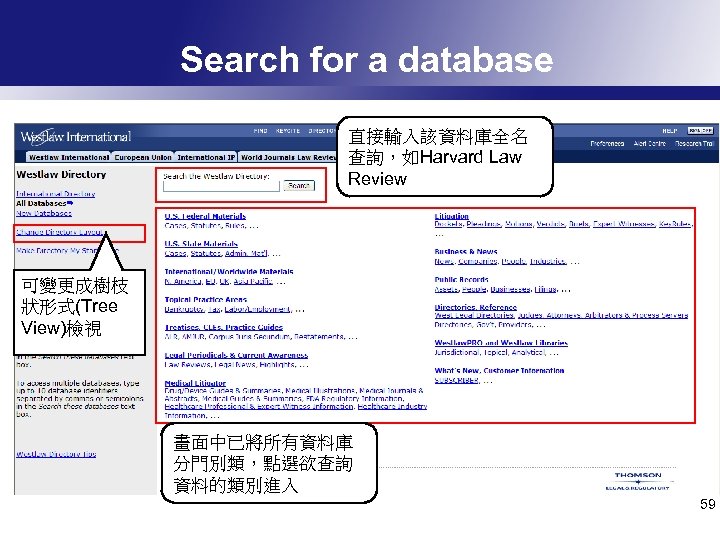
Task: Open Healthcare Professional & Expert Witness Information
Action: pyautogui.click(x=259, y=406)
